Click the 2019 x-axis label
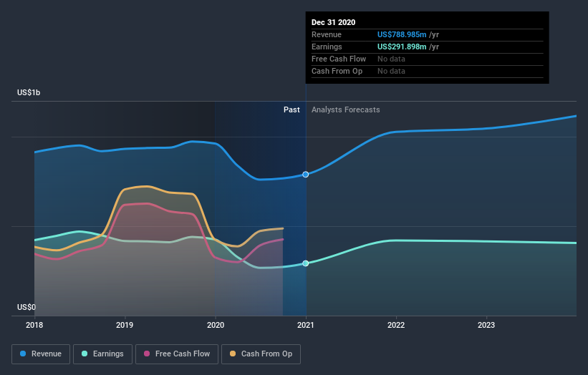 tap(125, 325)
